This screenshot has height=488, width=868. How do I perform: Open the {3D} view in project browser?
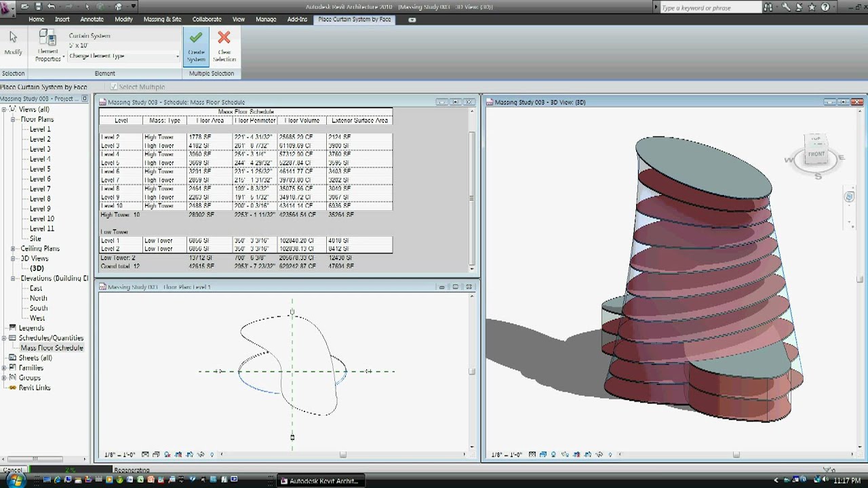click(x=37, y=268)
